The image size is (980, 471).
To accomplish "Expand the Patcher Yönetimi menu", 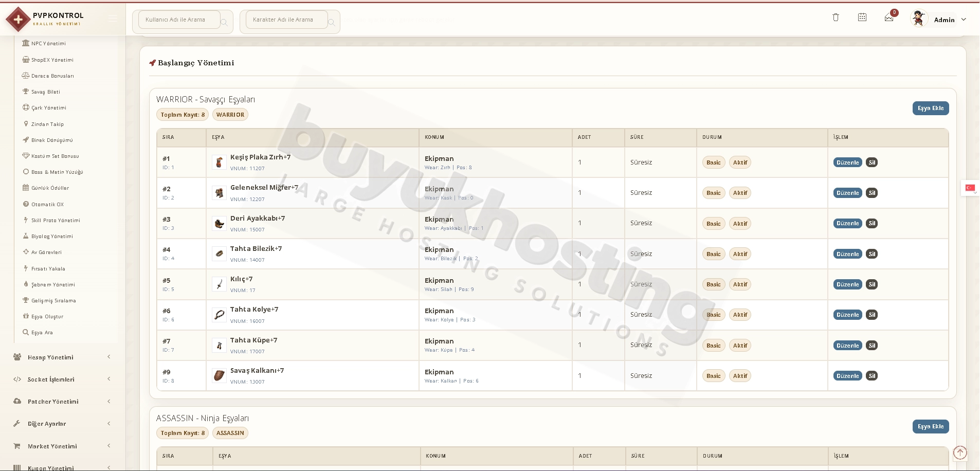I will coord(62,402).
